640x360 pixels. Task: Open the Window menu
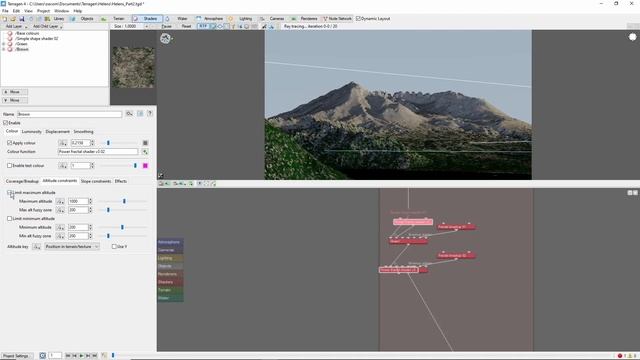pyautogui.click(x=62, y=11)
